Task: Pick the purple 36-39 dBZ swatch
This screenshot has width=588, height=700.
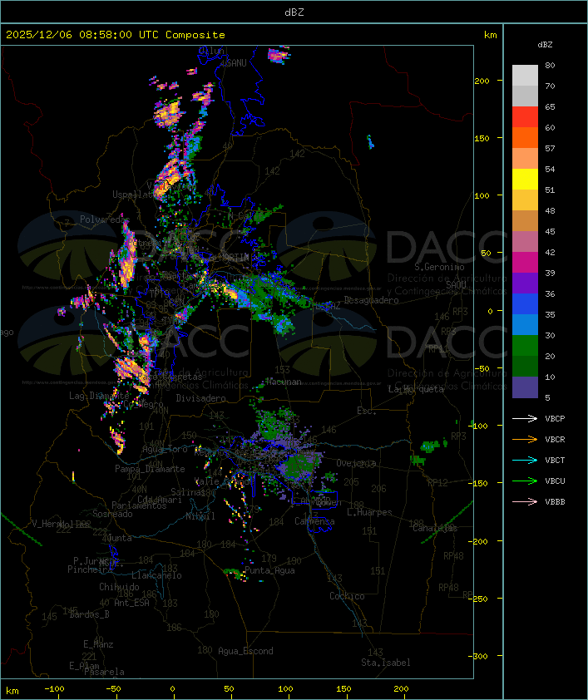Action: click(x=525, y=283)
